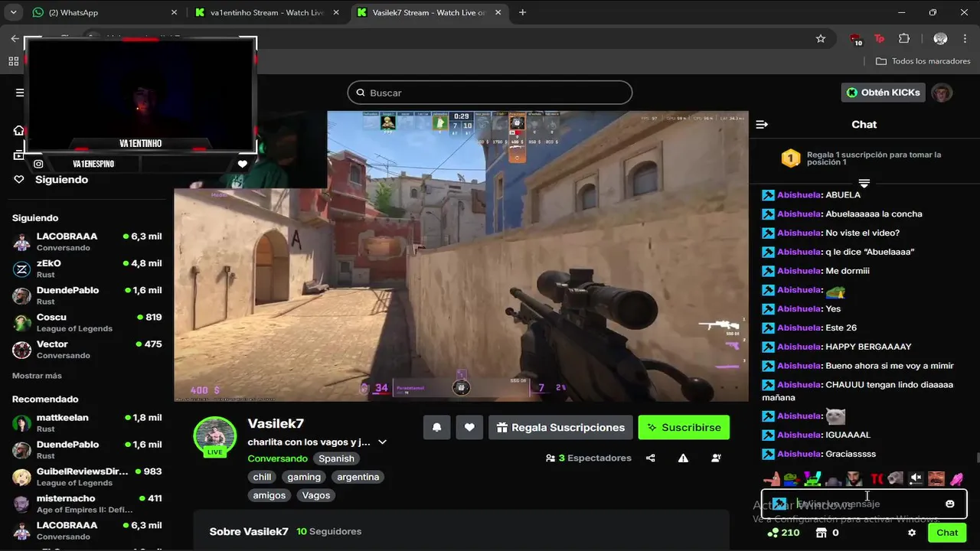Click the notification bell for Vasilek7

(436, 427)
